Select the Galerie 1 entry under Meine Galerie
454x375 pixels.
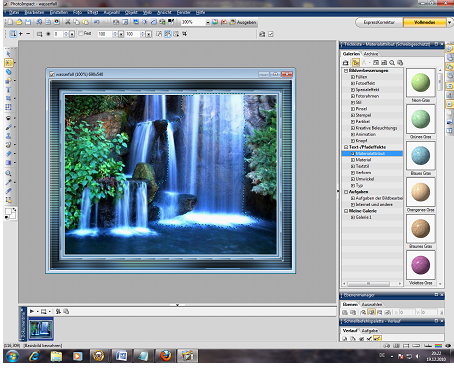[x=363, y=217]
